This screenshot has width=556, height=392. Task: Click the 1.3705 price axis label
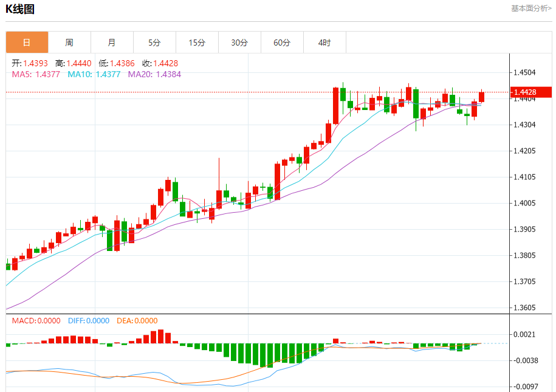click(x=524, y=281)
